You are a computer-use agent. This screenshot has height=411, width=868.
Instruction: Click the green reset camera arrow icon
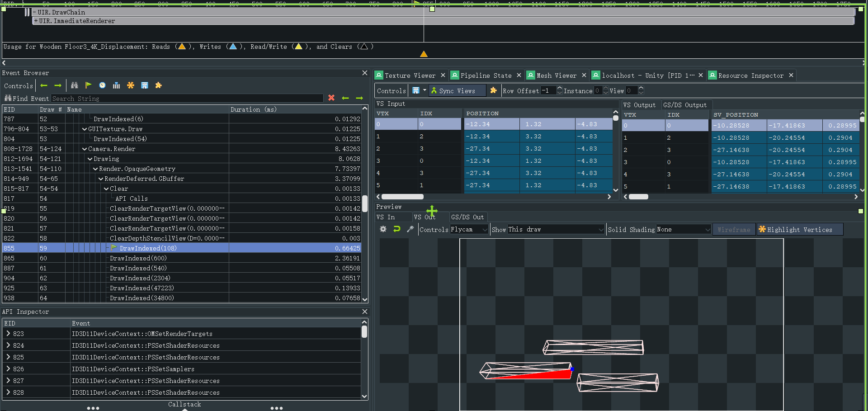[397, 229]
